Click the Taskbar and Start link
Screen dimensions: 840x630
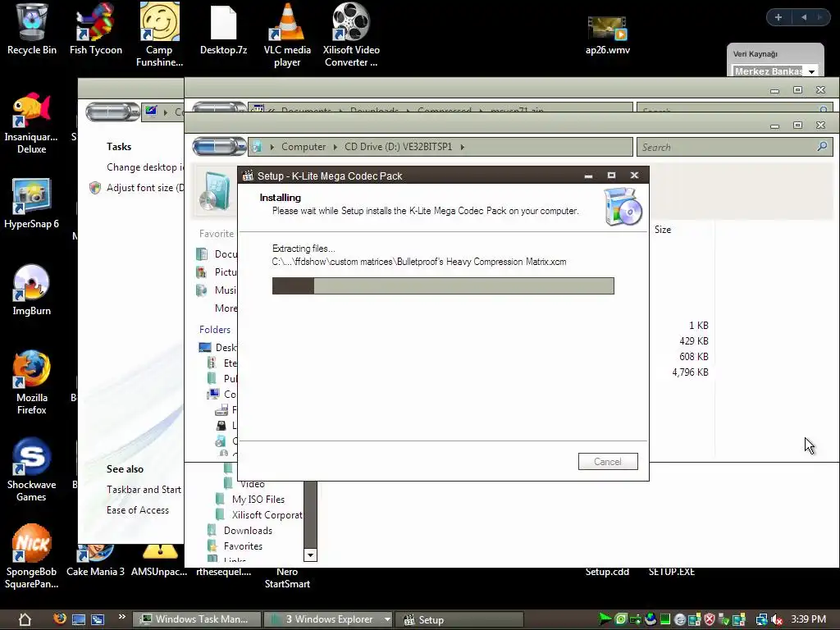click(144, 490)
